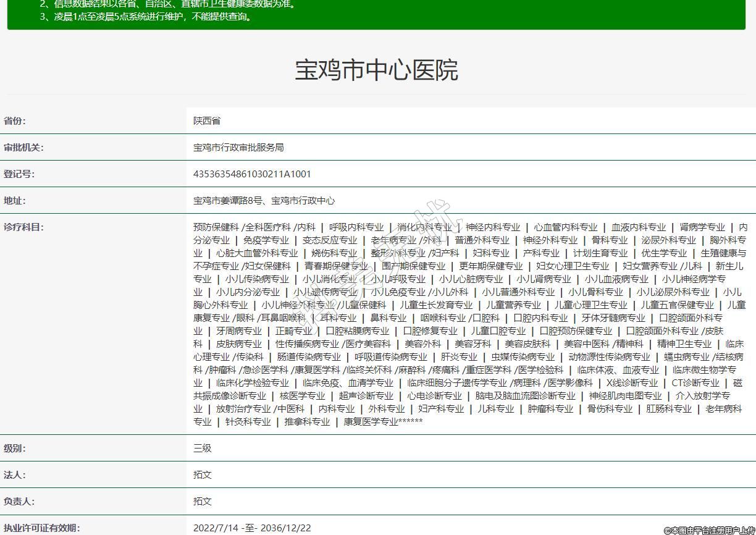Select 核医学专业 in the departments list
Screen dimensions: 756x535
(x=302, y=396)
